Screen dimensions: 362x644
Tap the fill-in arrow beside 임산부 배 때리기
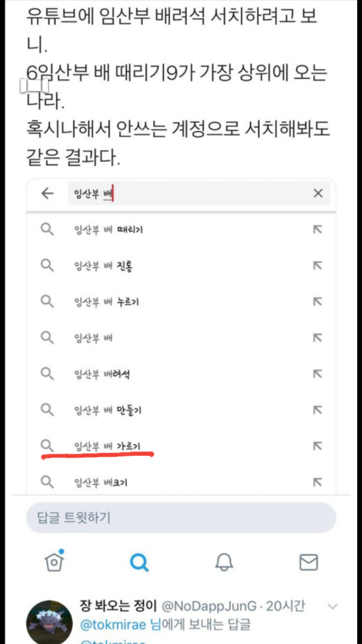coord(318,229)
